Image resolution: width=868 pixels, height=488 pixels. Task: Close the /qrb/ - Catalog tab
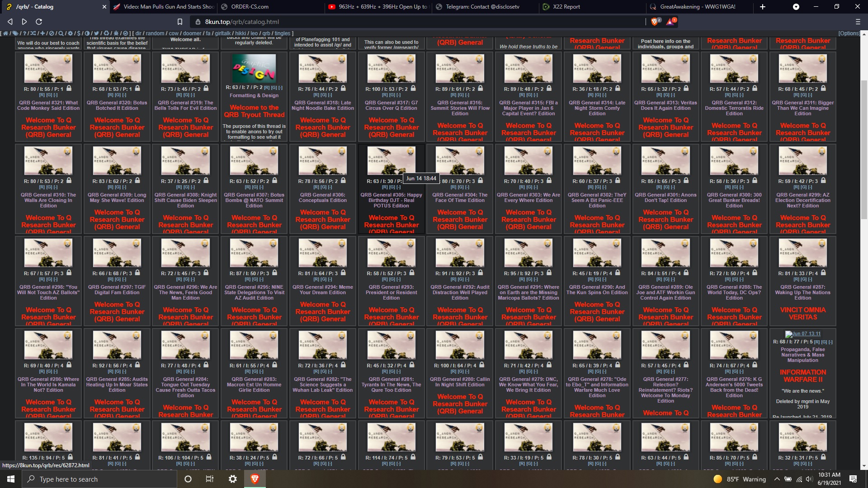[x=104, y=7]
